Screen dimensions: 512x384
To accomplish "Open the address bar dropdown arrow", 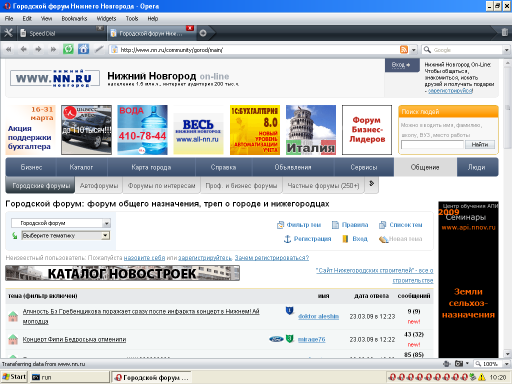I will point(413,50).
